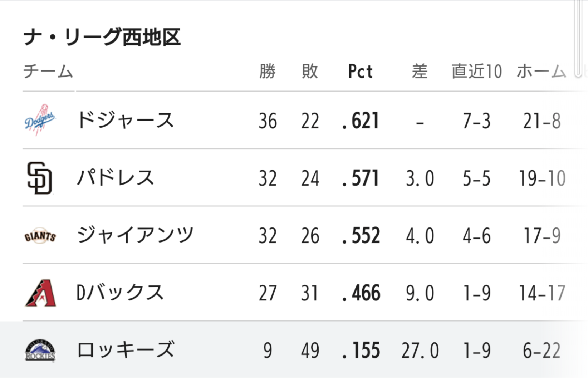Click the Padres SD logo
This screenshot has width=588, height=382.
pos(40,178)
